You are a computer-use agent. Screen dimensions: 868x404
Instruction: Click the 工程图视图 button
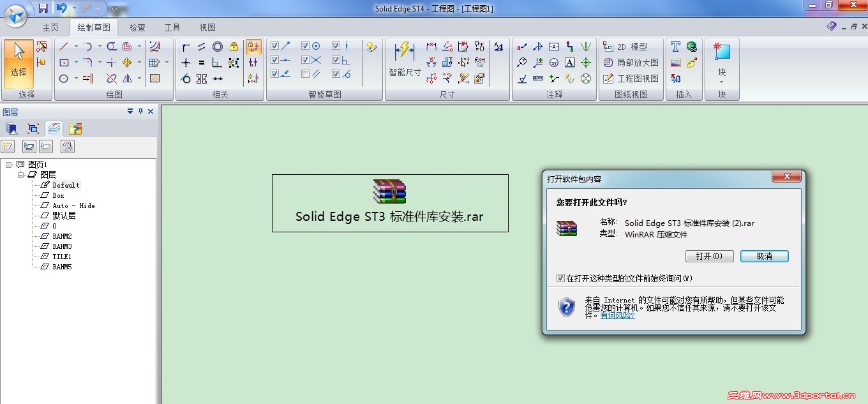click(x=631, y=79)
